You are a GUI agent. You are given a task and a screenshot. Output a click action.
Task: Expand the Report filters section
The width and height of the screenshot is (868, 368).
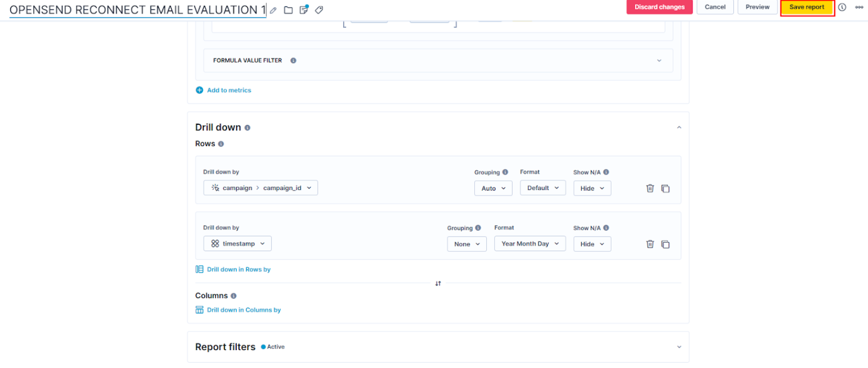pyautogui.click(x=678, y=347)
